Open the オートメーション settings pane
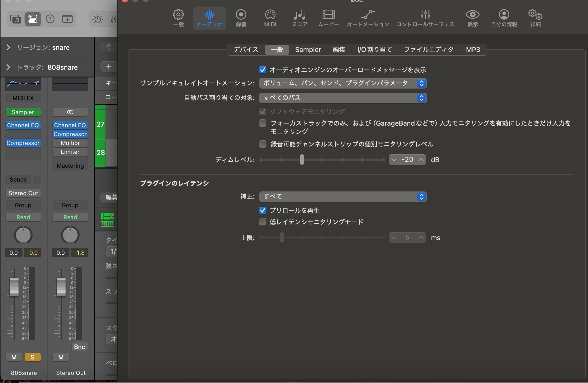 click(368, 18)
